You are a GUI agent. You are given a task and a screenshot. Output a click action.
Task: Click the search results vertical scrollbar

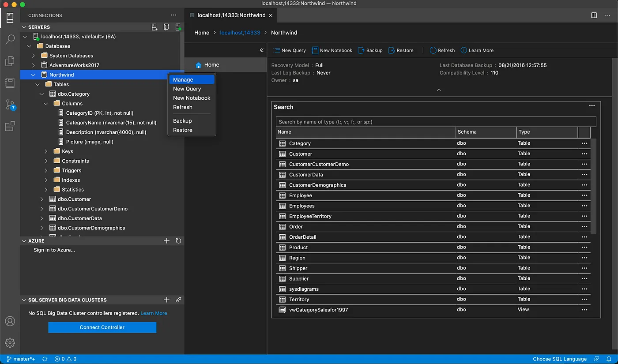point(594,185)
